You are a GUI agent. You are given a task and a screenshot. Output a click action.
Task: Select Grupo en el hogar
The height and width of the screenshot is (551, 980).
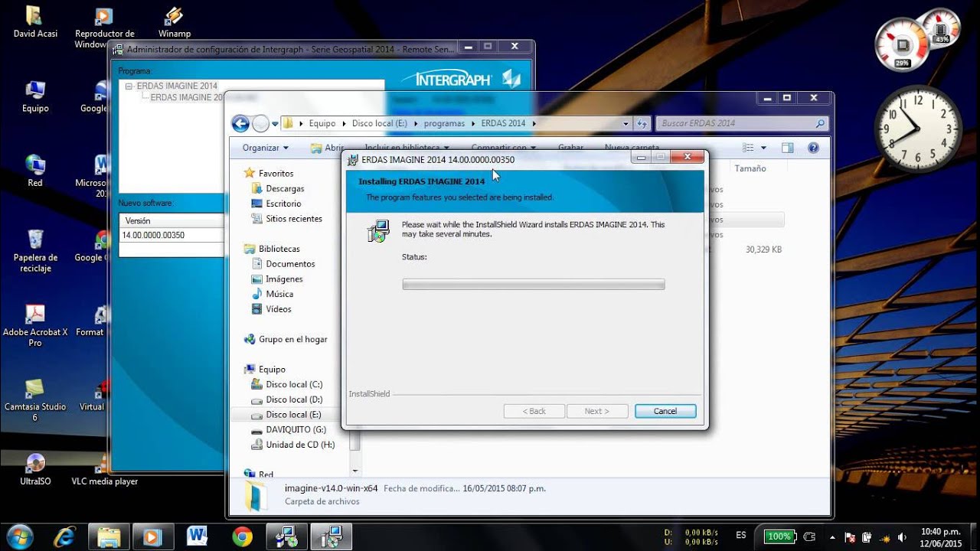point(292,339)
